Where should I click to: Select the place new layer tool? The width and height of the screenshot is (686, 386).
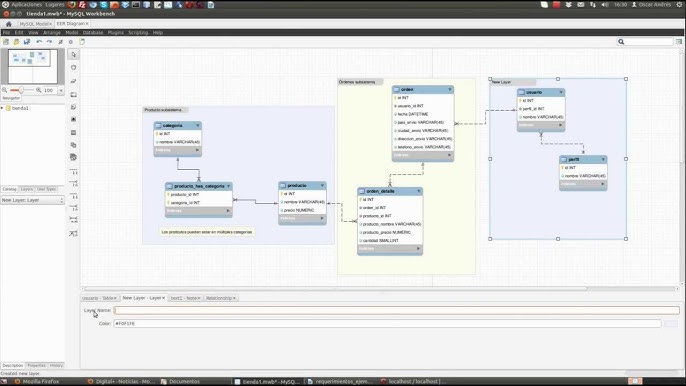(74, 95)
